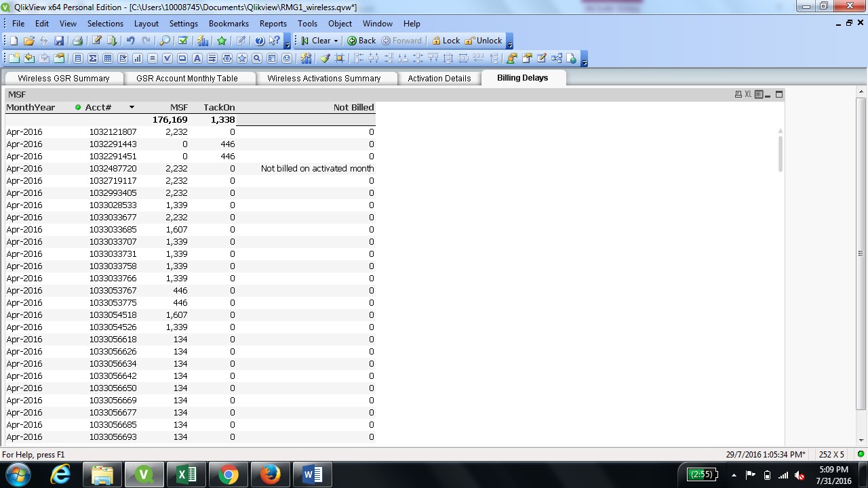Screen dimensions: 868x488
Task: Activate the What's This help pointer
Action: tap(275, 41)
